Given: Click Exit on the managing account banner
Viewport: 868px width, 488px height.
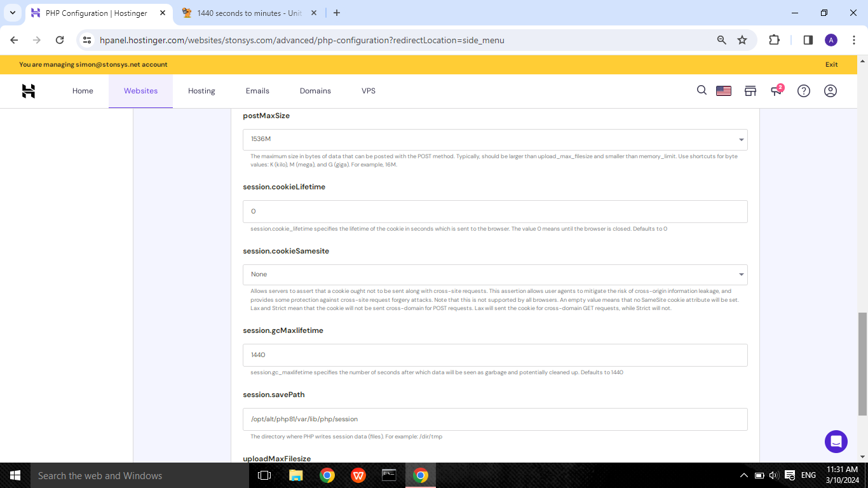Looking at the screenshot, I should click(831, 65).
